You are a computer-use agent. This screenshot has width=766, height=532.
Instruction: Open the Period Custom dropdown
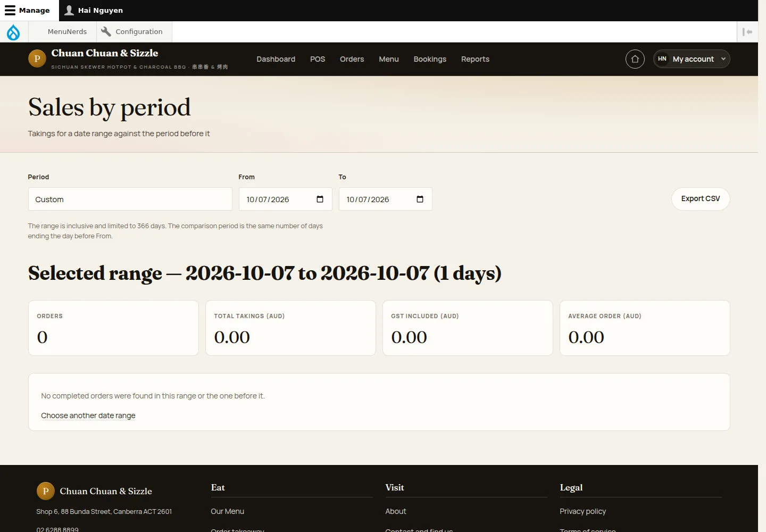tap(130, 199)
